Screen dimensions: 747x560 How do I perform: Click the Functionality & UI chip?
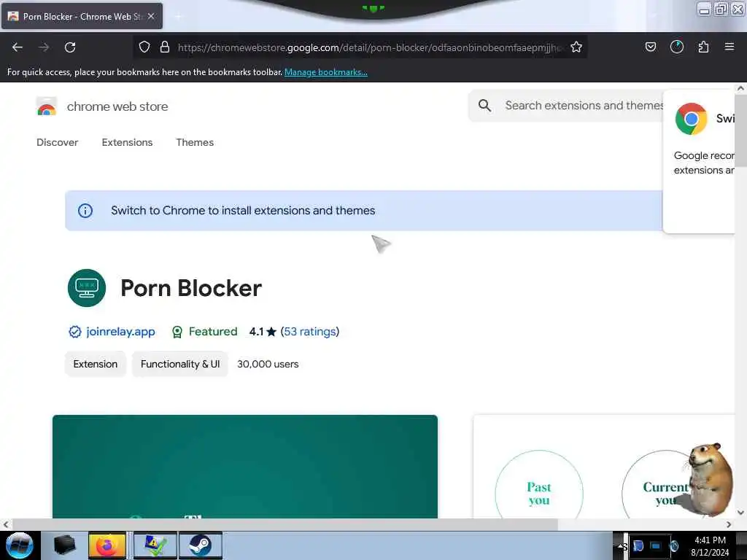coord(180,364)
